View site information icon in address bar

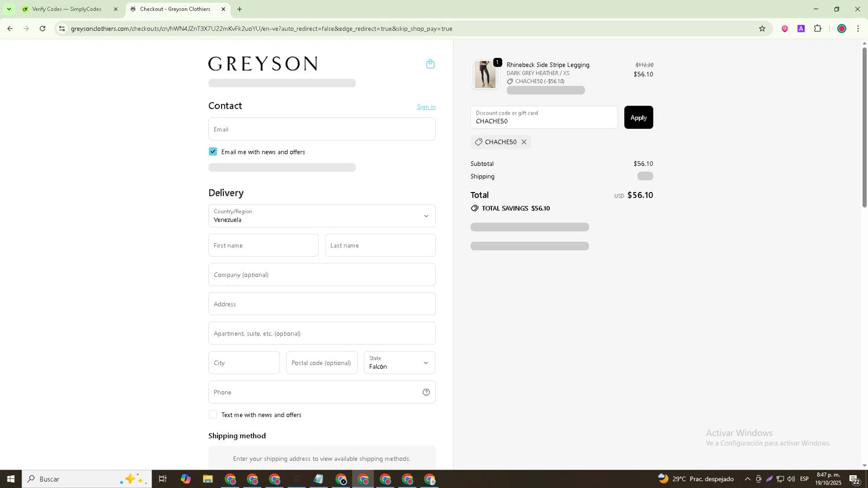point(62,28)
